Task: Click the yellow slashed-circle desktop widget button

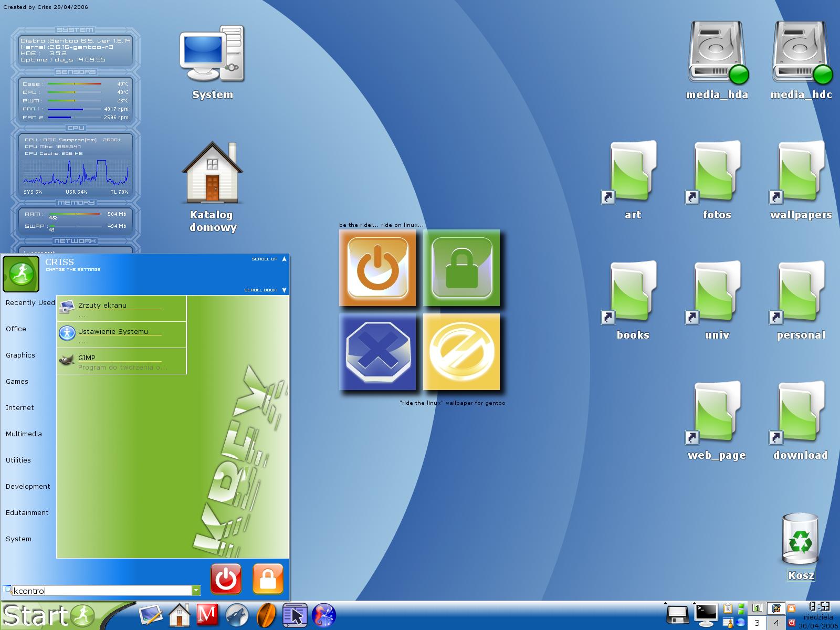Action: coord(461,352)
